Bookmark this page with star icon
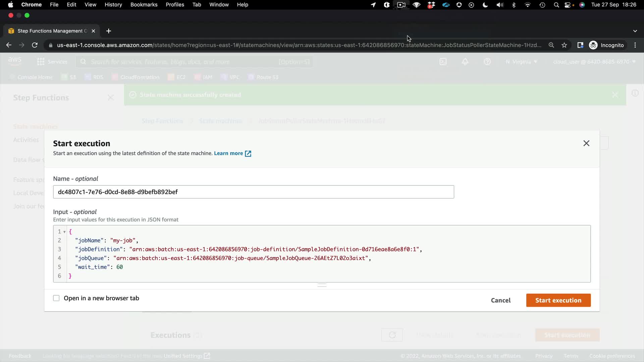This screenshot has height=362, width=644. 564,45
